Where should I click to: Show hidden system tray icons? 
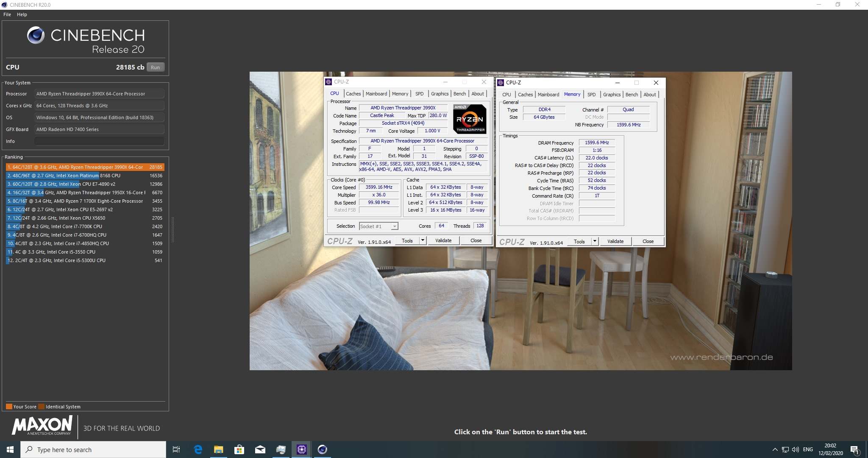point(775,450)
